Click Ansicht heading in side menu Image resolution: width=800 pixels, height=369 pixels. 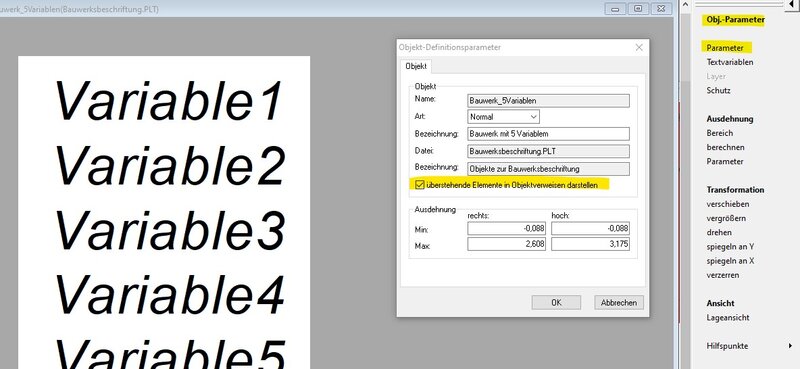click(x=720, y=303)
